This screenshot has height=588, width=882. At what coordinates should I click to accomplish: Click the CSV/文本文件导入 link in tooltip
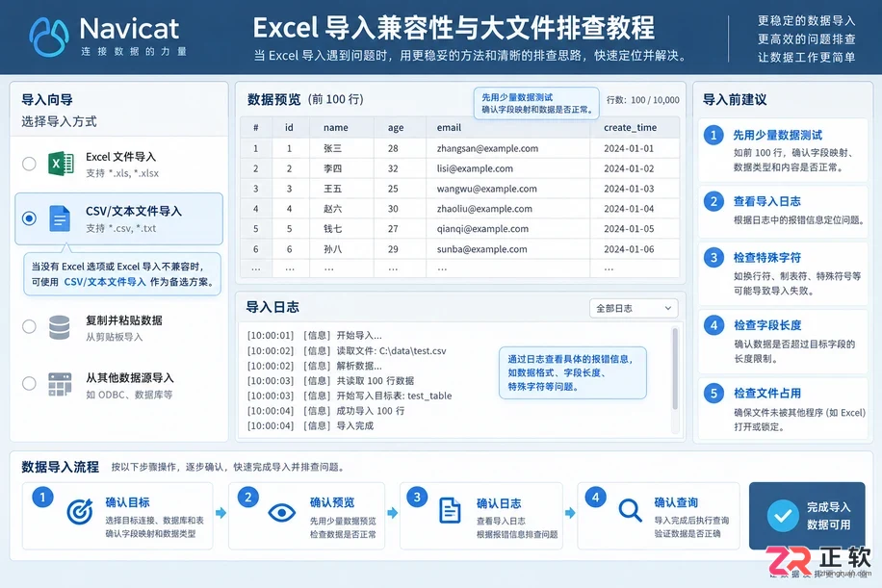pos(105,282)
